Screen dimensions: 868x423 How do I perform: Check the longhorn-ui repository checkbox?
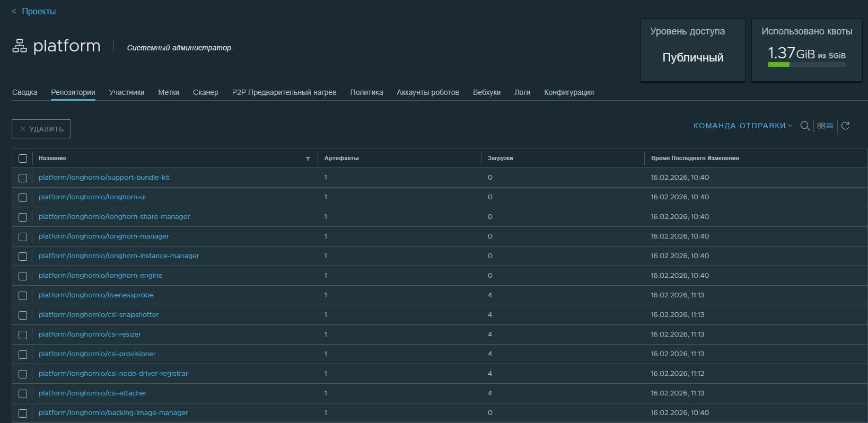(x=23, y=197)
